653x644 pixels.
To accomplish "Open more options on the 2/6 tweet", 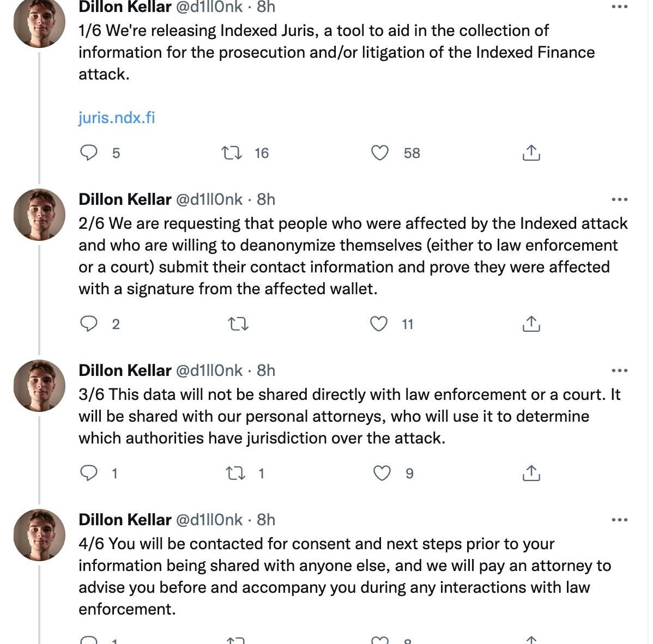I will [x=619, y=200].
